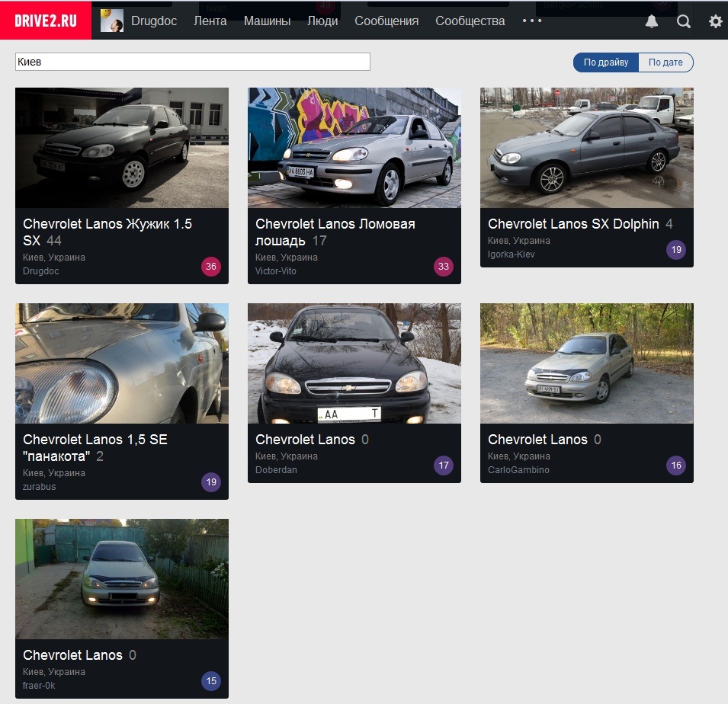Open owner Igorka-Kiev profile
This screenshot has width=728, height=704.
pos(512,254)
